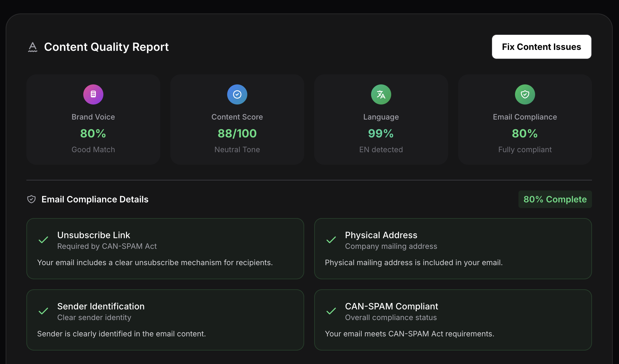Click the green Language translate icon

click(381, 94)
